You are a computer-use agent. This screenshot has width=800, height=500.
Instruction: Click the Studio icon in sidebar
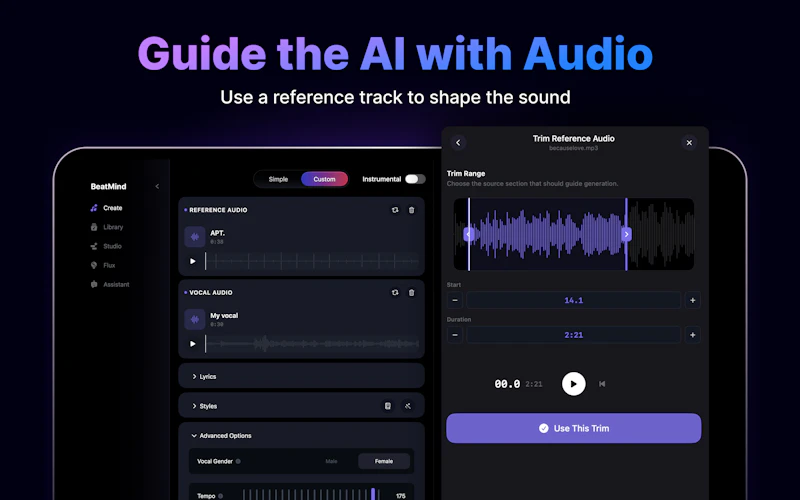point(94,246)
